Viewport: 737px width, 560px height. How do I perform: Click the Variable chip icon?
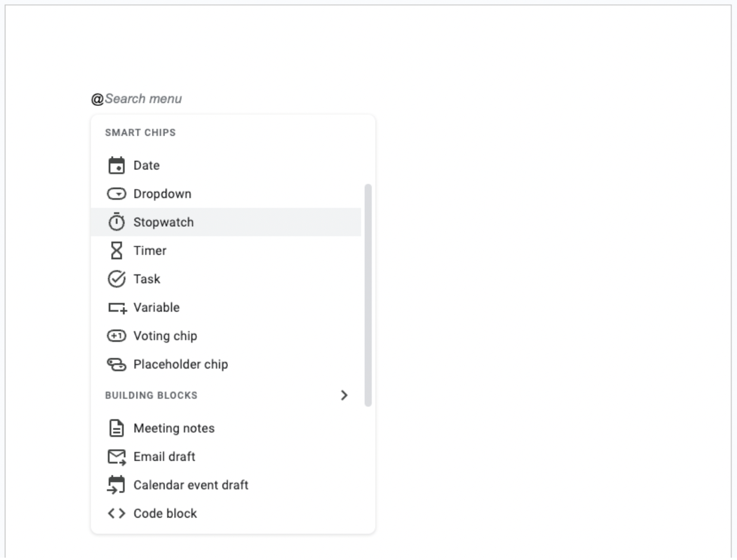pos(117,308)
